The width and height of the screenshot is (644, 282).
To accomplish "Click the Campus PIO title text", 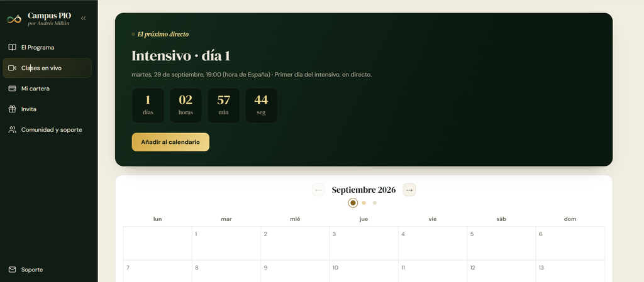I will point(49,16).
